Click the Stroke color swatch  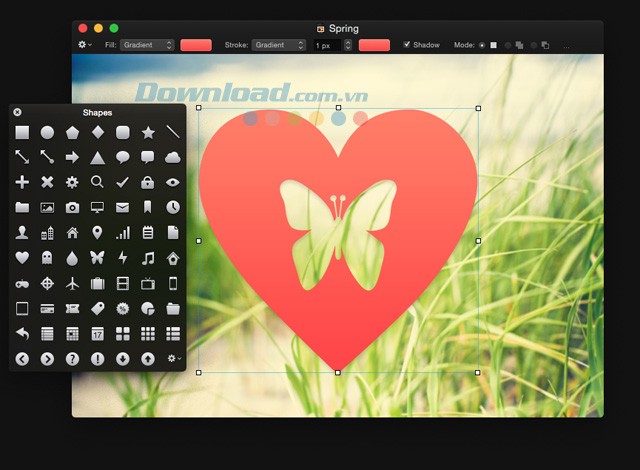pyautogui.click(x=374, y=45)
